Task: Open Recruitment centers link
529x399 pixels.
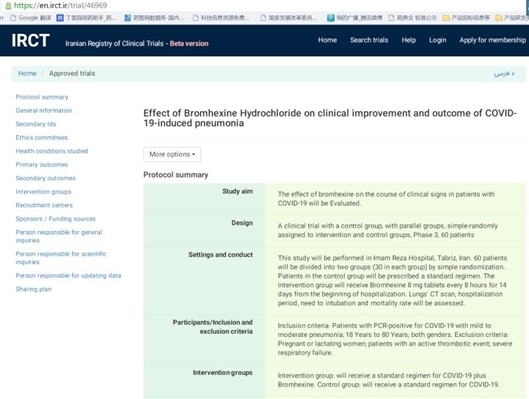Action: [44, 205]
